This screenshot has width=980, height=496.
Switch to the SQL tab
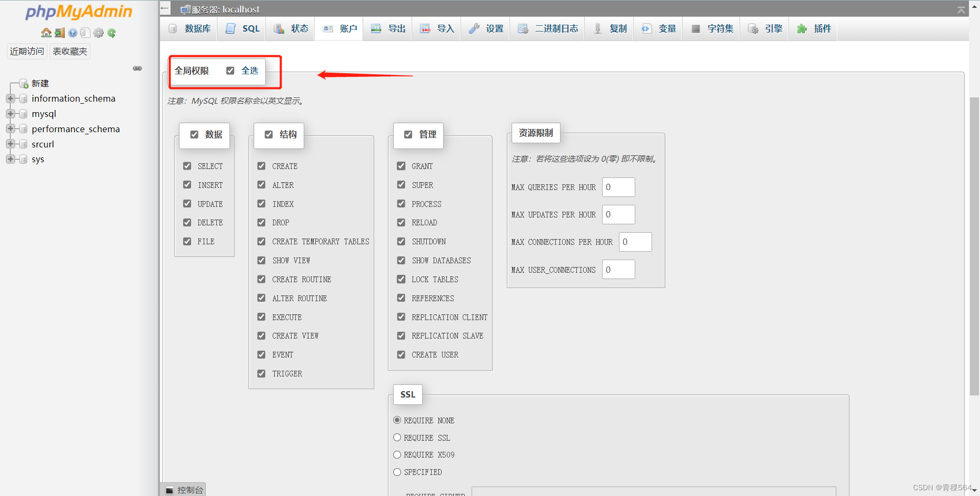pos(242,28)
